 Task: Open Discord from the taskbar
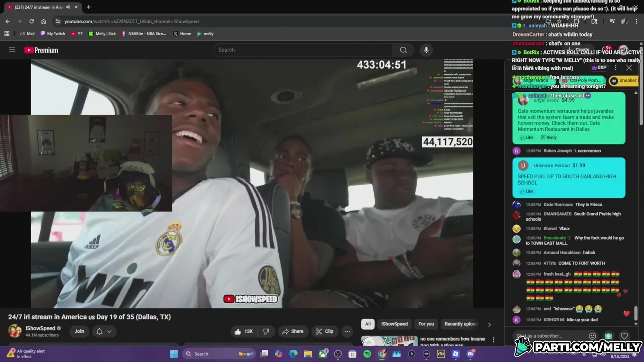click(x=470, y=354)
